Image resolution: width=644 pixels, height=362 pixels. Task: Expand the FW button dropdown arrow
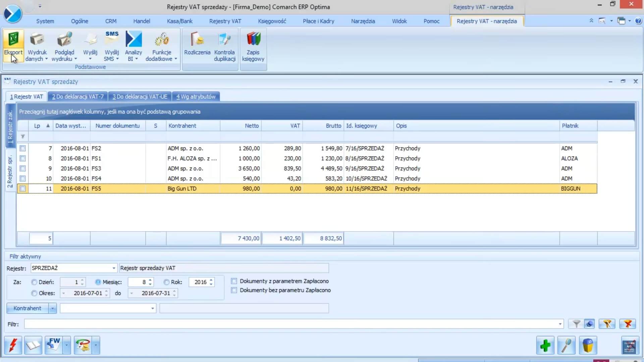click(66, 345)
